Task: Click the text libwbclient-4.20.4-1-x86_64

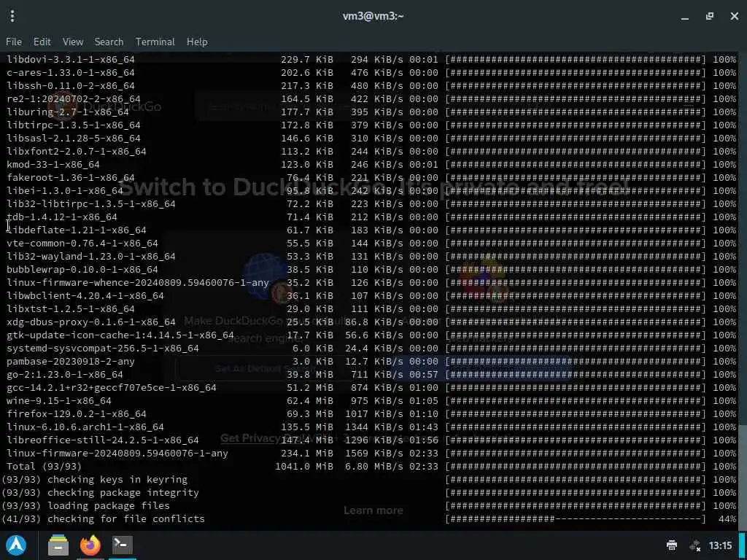Action: [85, 296]
